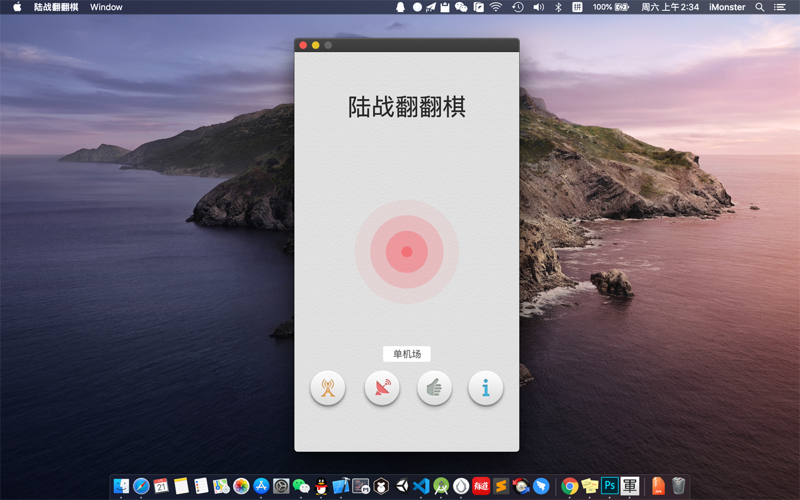The image size is (800, 500).
Task: Click the Wi-Fi status icon
Action: tap(495, 7)
